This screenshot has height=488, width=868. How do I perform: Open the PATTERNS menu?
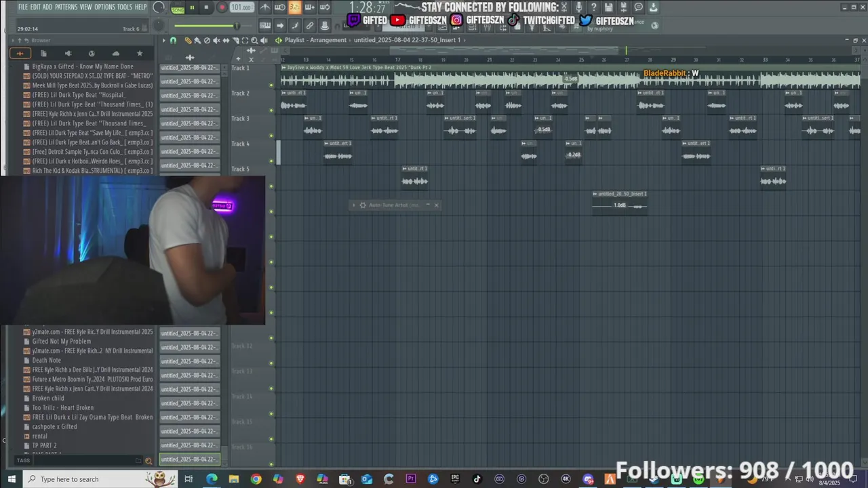(66, 7)
